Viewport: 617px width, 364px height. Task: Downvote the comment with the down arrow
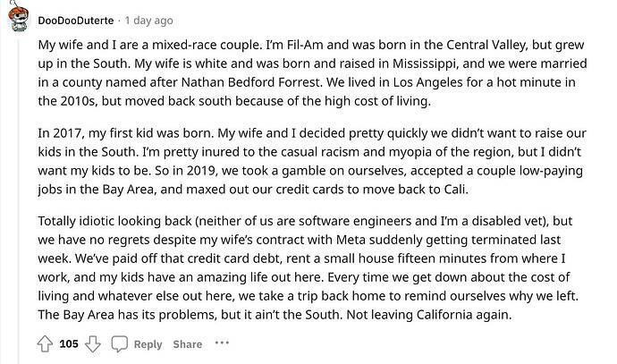[x=93, y=344]
